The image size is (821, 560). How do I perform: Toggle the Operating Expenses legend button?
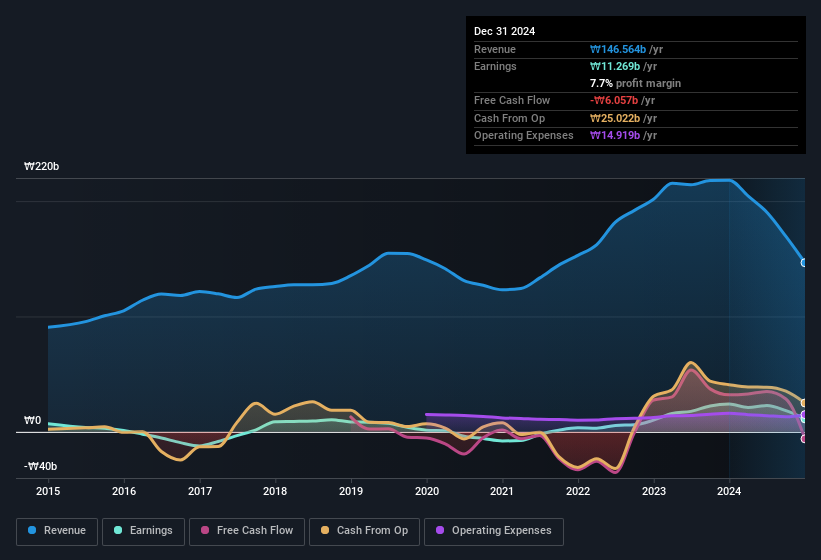coord(494,531)
